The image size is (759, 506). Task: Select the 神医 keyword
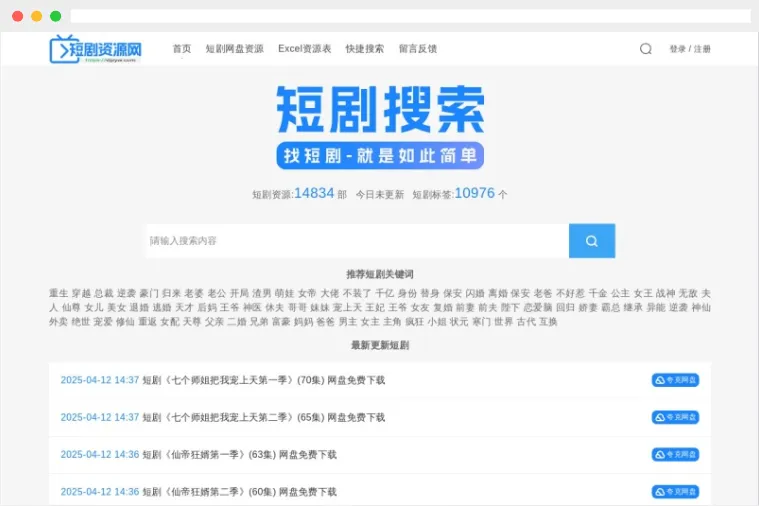(x=252, y=307)
